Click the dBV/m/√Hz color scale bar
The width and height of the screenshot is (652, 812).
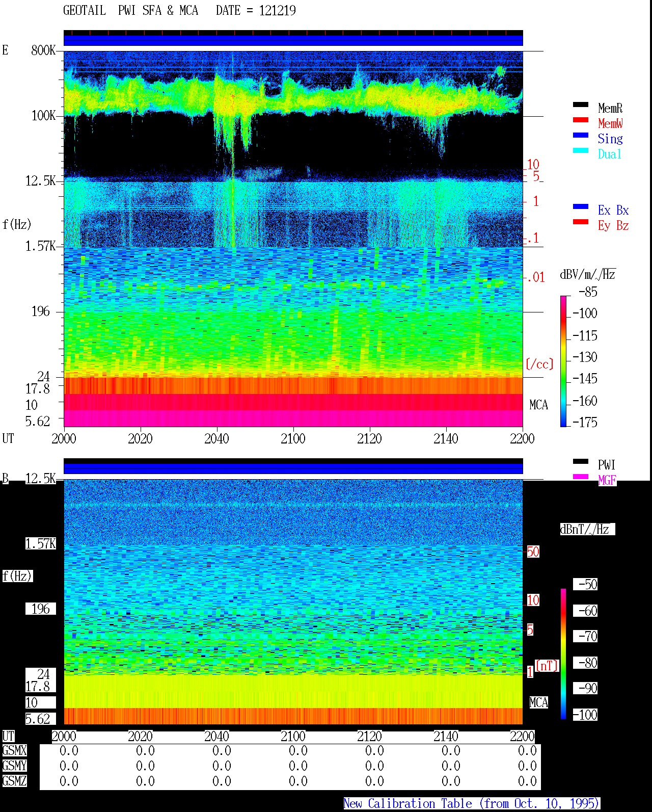pos(563,361)
